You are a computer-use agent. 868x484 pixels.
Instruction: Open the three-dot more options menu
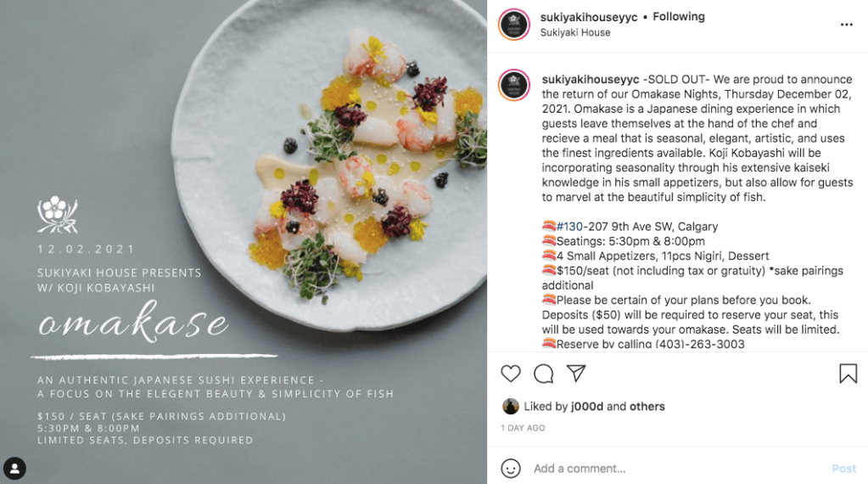[x=846, y=25]
